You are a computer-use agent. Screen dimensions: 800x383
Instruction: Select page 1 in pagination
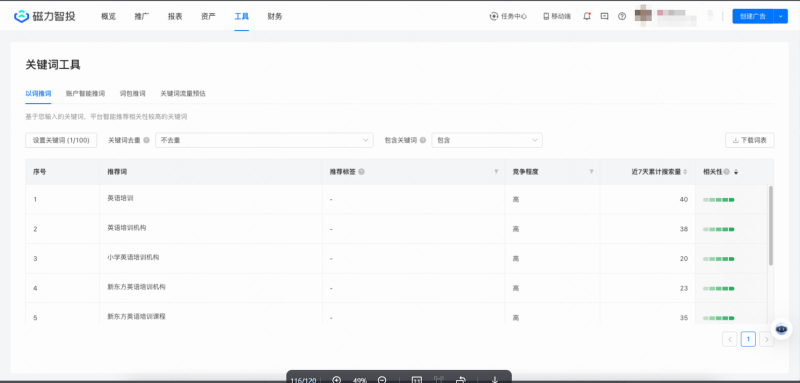click(748, 339)
